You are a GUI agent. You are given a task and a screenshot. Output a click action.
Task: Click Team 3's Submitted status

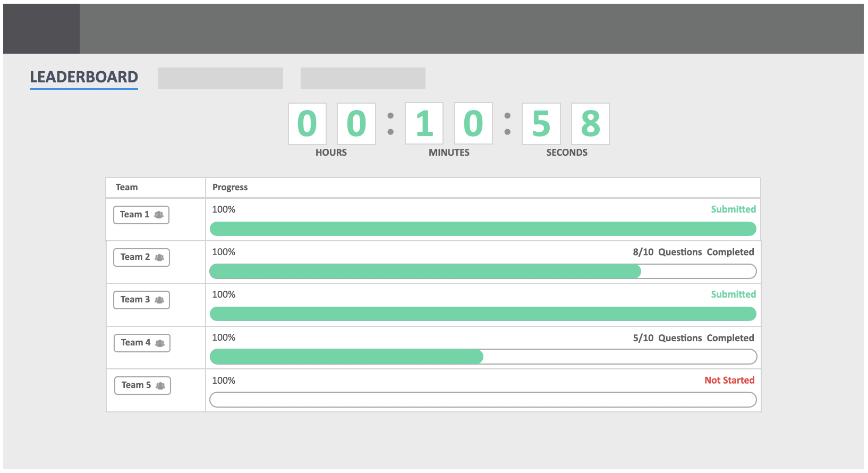pyautogui.click(x=734, y=294)
